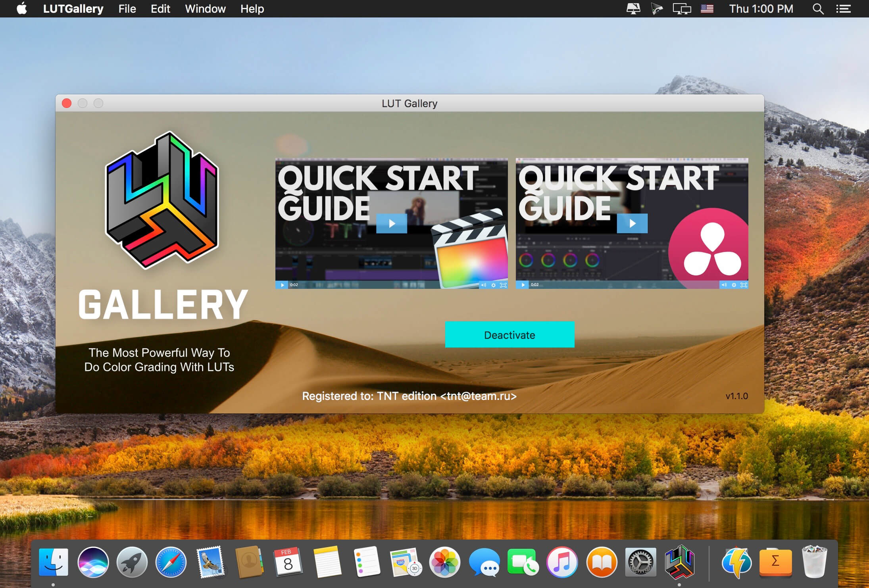869x588 pixels.
Task: Play the DaVinci Resolve quick start video
Action: [632, 223]
